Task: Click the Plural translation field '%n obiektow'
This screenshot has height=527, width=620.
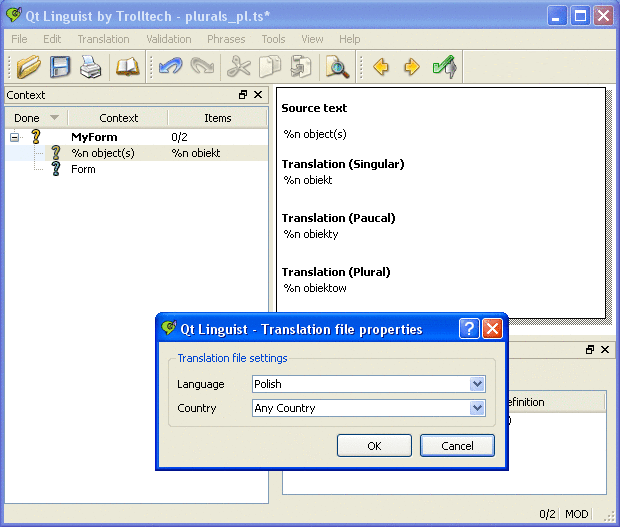Action: [x=315, y=288]
